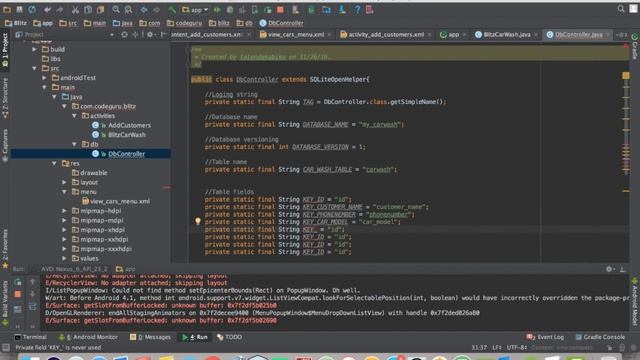Toggle the Structure side tool window
640x360 pixels.
pyautogui.click(x=5, y=98)
